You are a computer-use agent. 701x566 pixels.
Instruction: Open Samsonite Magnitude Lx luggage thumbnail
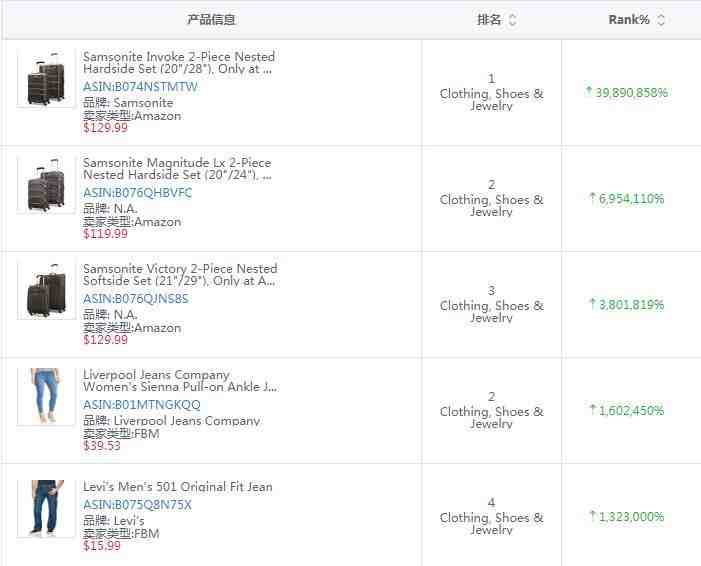tap(46, 186)
